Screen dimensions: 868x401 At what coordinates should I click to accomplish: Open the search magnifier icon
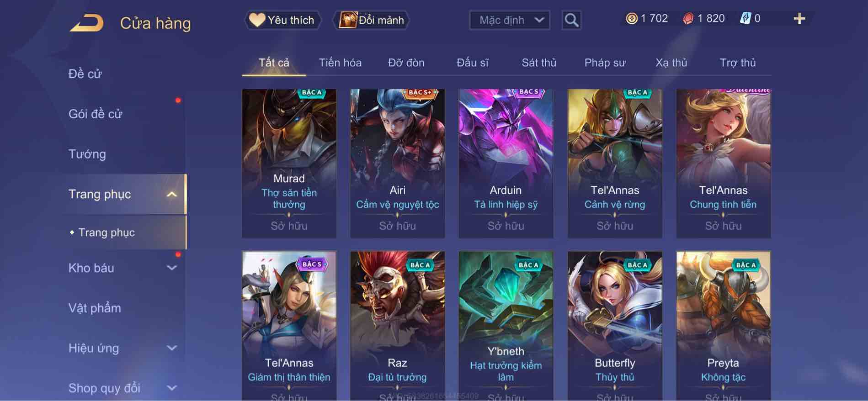coord(571,20)
